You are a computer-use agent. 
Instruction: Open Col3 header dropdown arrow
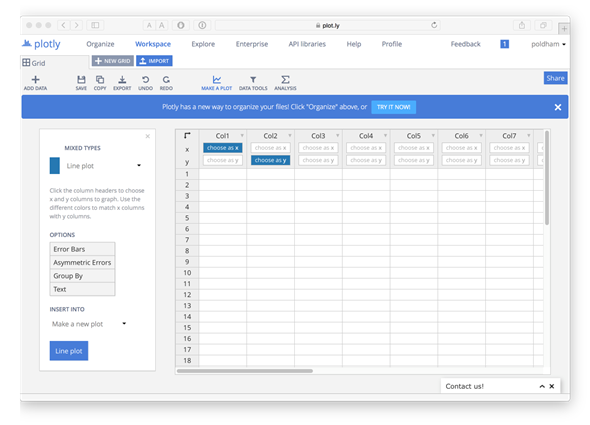(x=338, y=136)
